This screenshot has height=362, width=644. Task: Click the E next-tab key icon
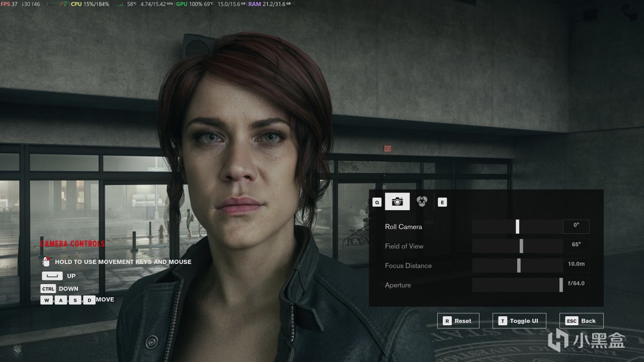tap(442, 202)
